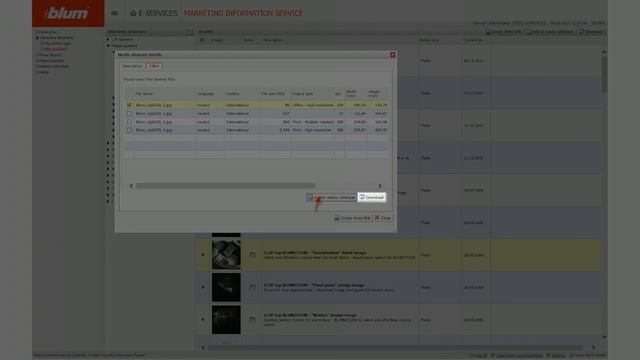The width and height of the screenshot is (640, 360).
Task: Click the Close button in the dialog footer
Action: pos(383,218)
